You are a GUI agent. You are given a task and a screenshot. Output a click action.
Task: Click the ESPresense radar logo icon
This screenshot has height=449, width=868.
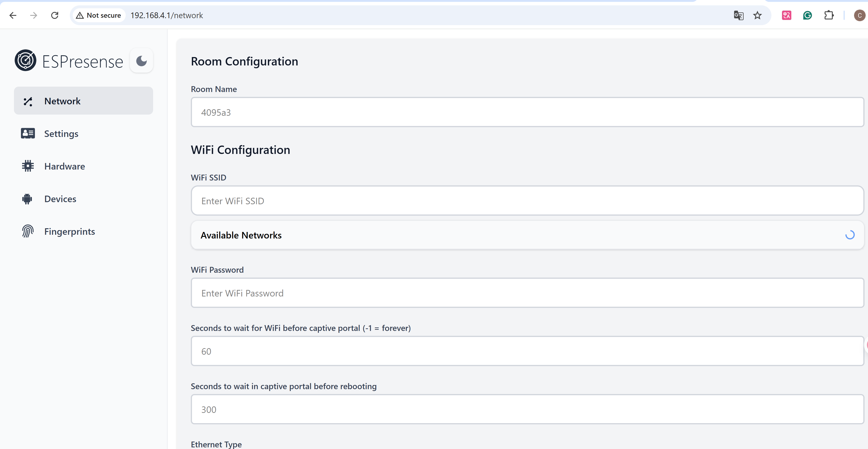(25, 61)
